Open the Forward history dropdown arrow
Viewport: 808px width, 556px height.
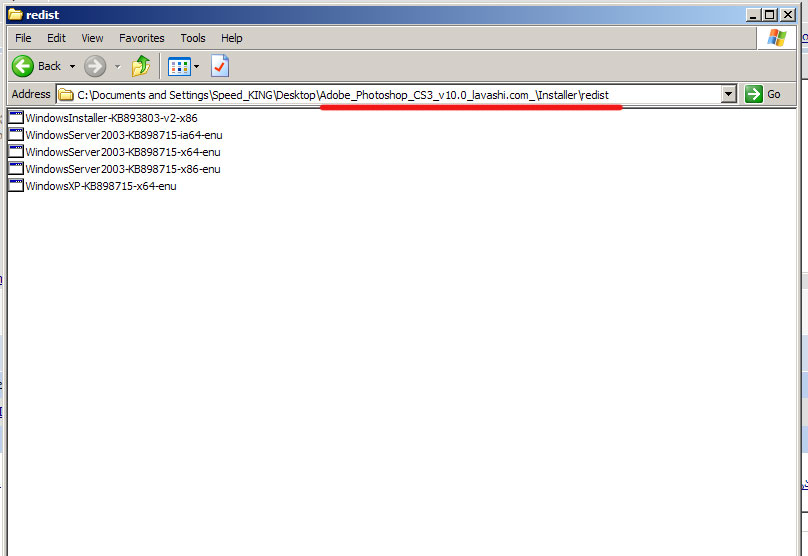click(117, 66)
